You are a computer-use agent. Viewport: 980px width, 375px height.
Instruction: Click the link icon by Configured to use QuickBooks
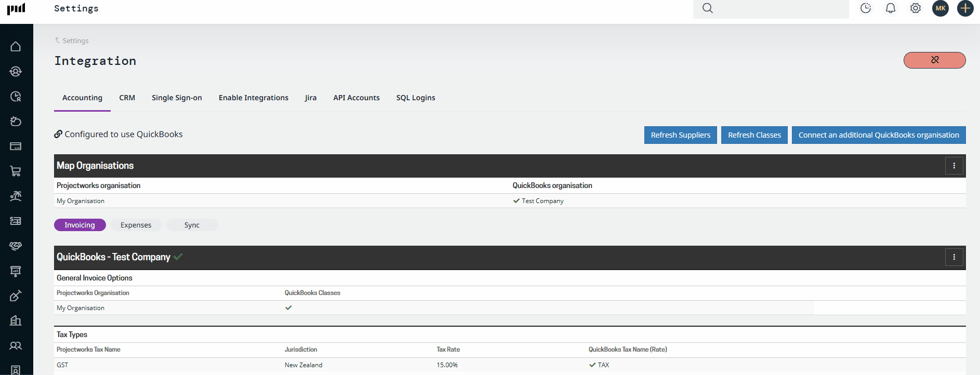(58, 134)
